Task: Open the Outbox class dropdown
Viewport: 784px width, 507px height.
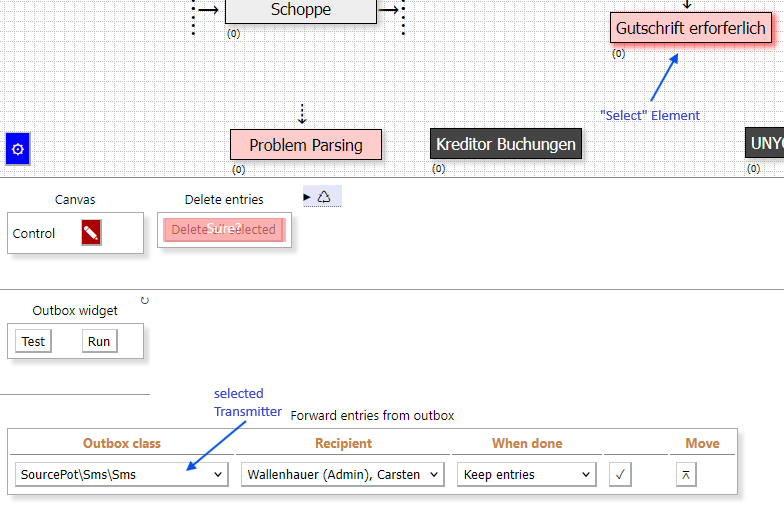Action: coord(121,475)
